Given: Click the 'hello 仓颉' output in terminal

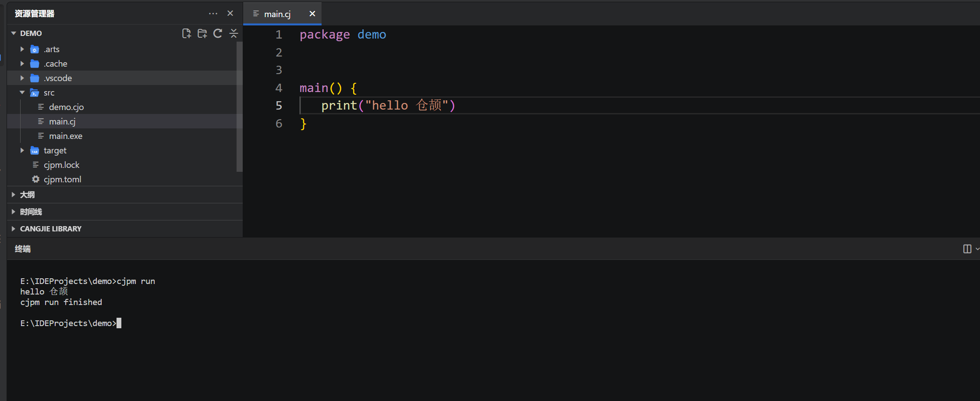Looking at the screenshot, I should point(44,292).
